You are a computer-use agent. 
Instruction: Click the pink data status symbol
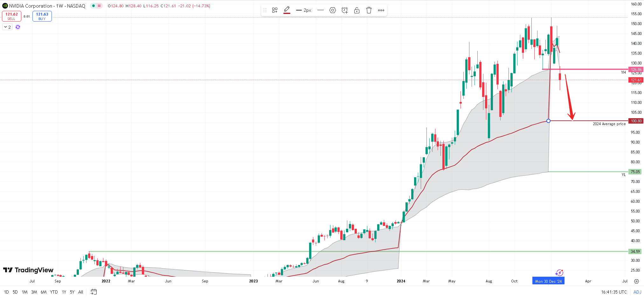(x=99, y=6)
